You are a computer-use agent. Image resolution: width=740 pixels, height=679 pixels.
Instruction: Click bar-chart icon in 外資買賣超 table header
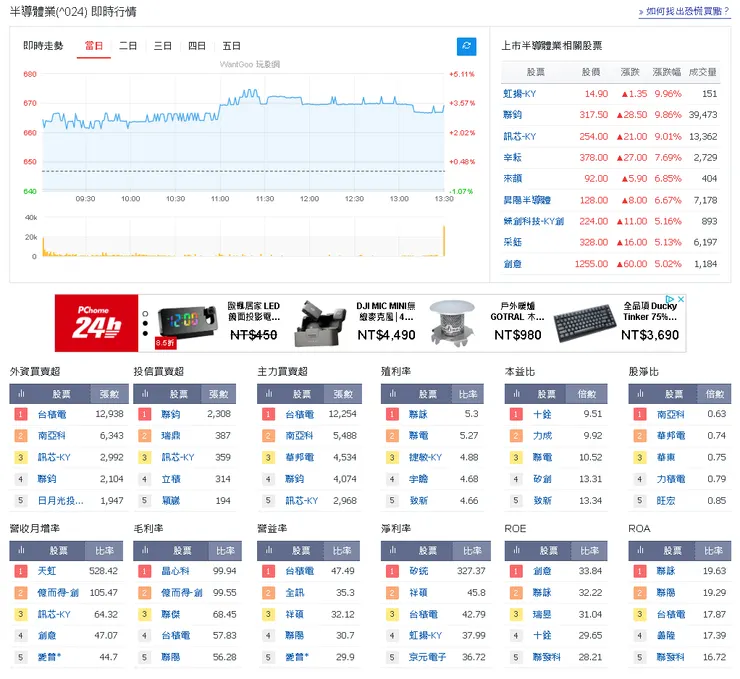21,394
